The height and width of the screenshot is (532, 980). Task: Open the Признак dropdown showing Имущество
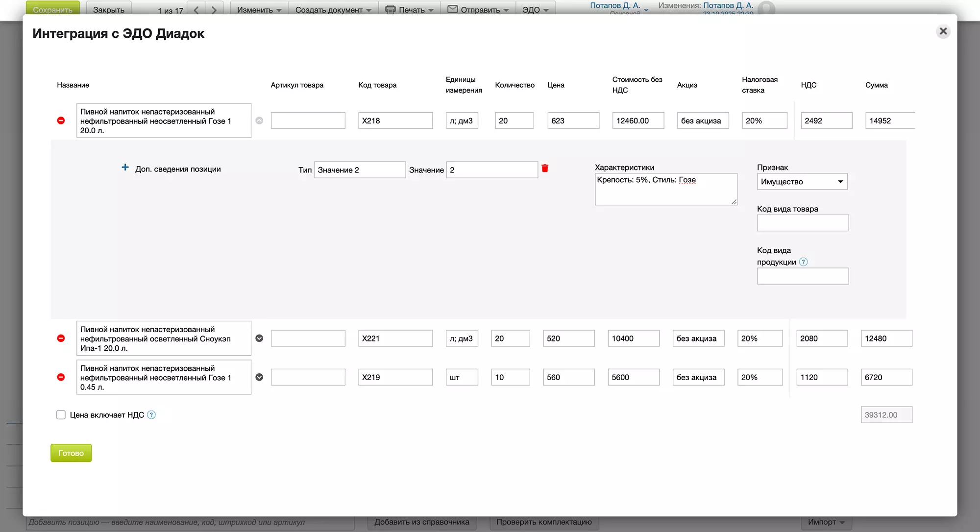pos(802,182)
